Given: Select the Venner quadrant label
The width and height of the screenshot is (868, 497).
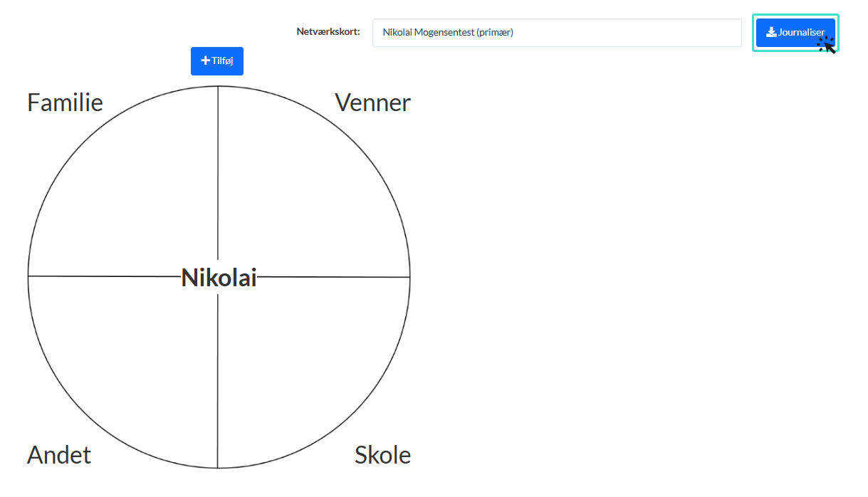Looking at the screenshot, I should (x=372, y=103).
